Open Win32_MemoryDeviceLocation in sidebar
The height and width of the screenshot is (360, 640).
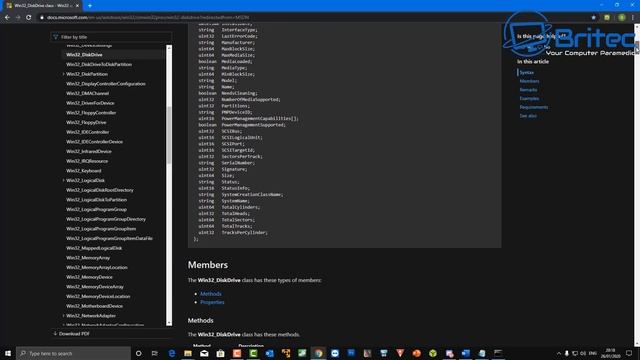point(98,296)
